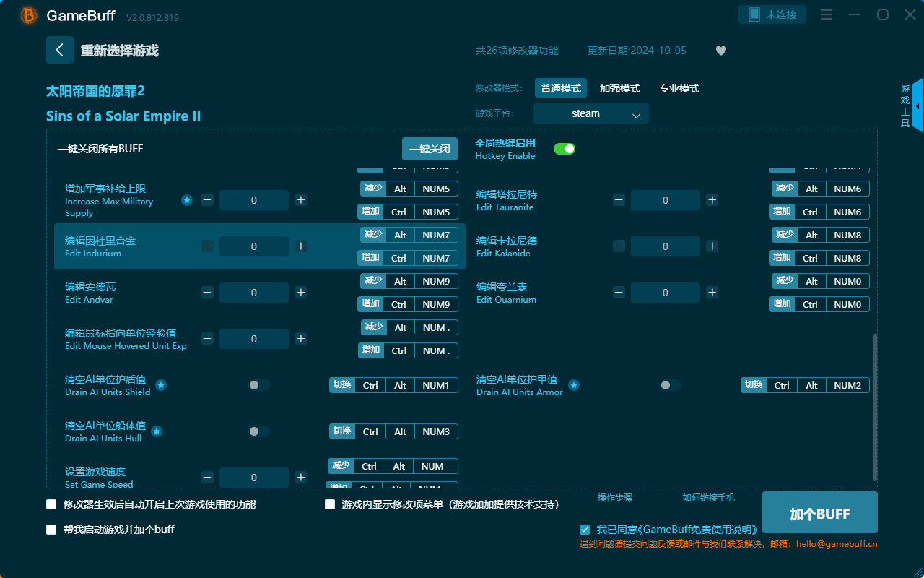Open the hamburger menu icon

[x=827, y=14]
